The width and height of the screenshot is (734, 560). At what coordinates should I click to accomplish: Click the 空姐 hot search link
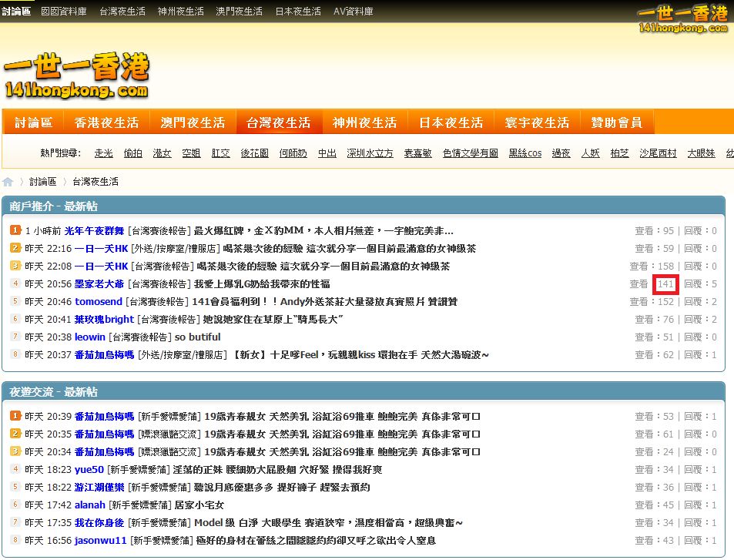[191, 153]
